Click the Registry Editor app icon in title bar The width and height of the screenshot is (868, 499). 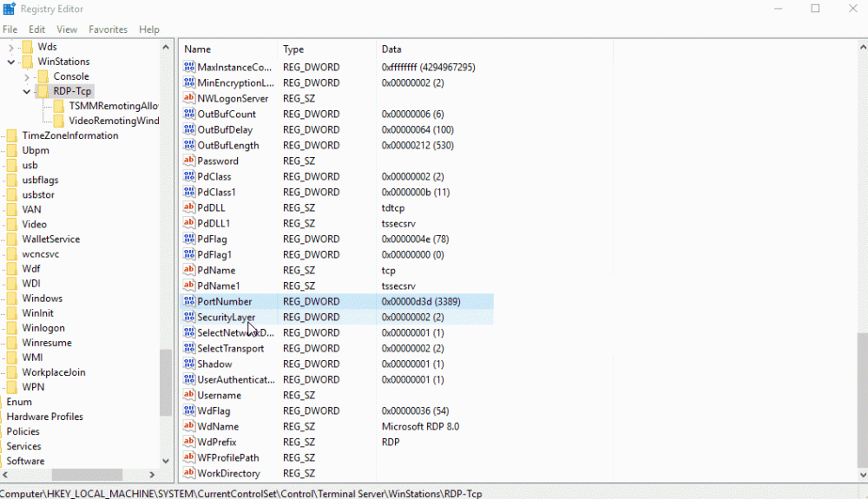pos(9,9)
